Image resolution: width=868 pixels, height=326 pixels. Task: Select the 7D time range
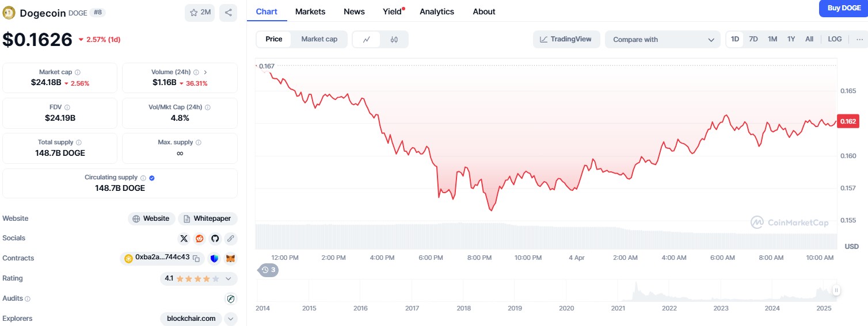tap(753, 39)
